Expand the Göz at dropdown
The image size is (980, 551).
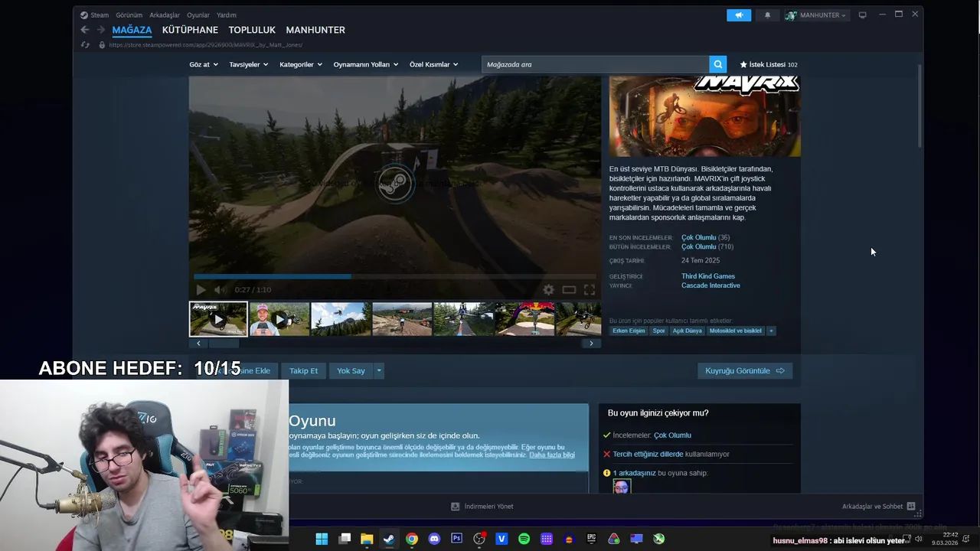[204, 64]
